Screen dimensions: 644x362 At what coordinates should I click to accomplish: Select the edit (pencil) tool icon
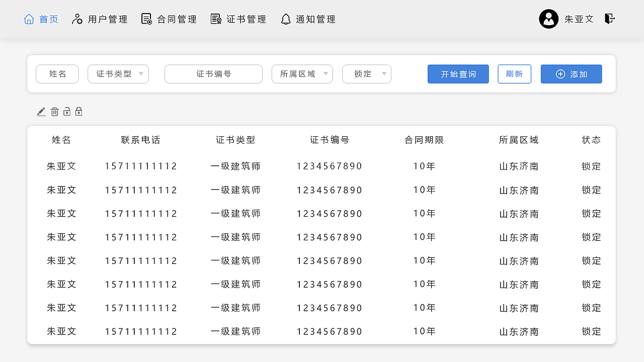click(x=41, y=111)
